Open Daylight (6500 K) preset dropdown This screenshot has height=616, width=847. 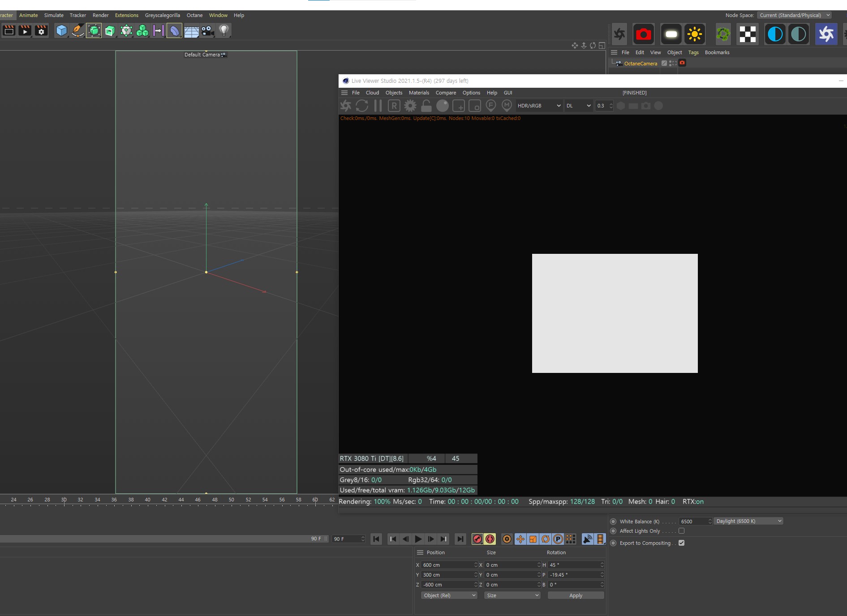[x=748, y=521]
